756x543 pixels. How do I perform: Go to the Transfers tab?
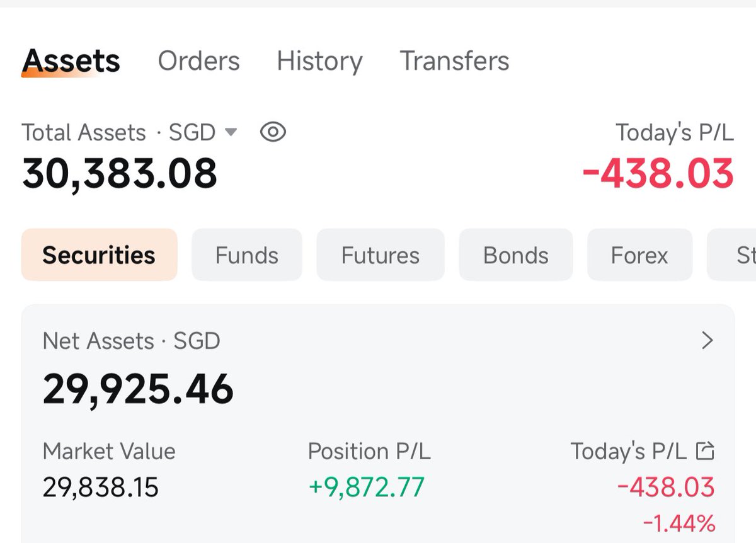454,61
